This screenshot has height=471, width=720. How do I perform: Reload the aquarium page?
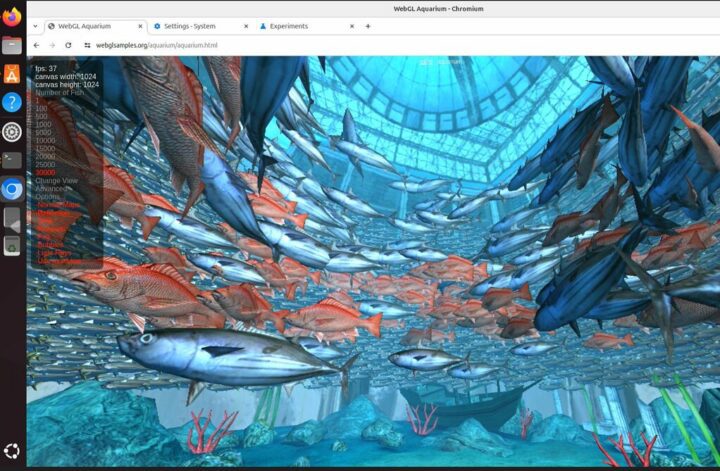pyautogui.click(x=68, y=45)
